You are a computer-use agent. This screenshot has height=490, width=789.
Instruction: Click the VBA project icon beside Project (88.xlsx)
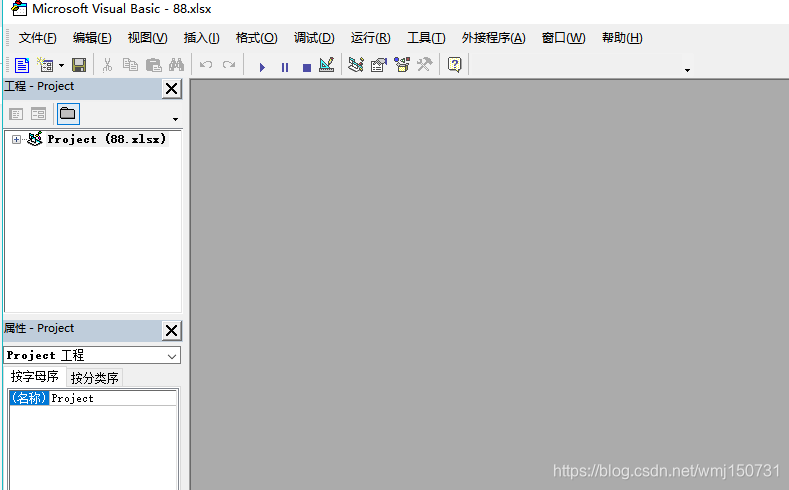pos(35,139)
